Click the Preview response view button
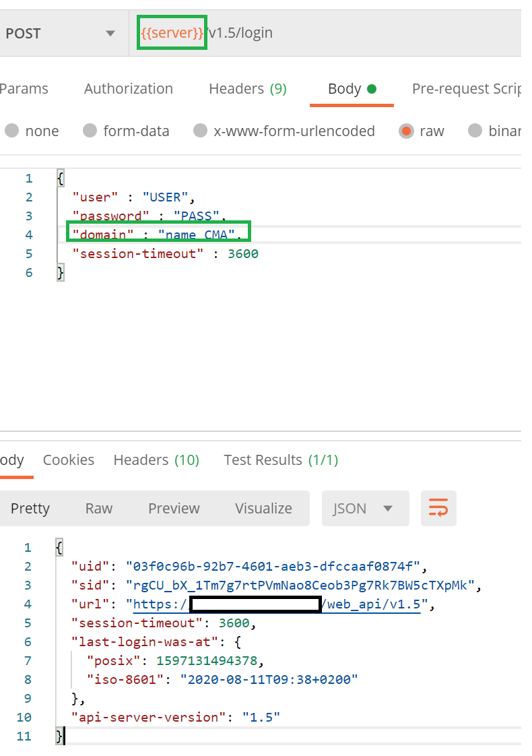Screen dimensions: 532x756 click(174, 508)
